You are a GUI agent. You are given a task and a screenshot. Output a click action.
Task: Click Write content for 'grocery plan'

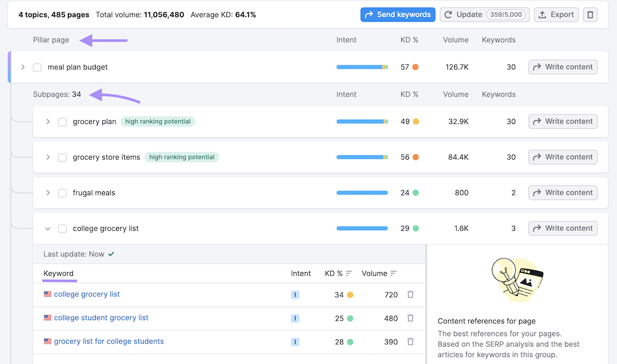(x=562, y=122)
